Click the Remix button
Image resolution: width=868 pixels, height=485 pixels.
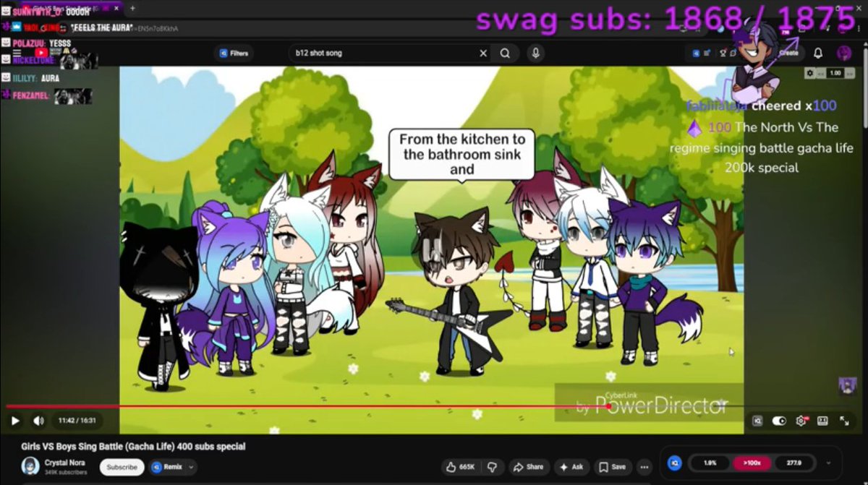pos(168,467)
